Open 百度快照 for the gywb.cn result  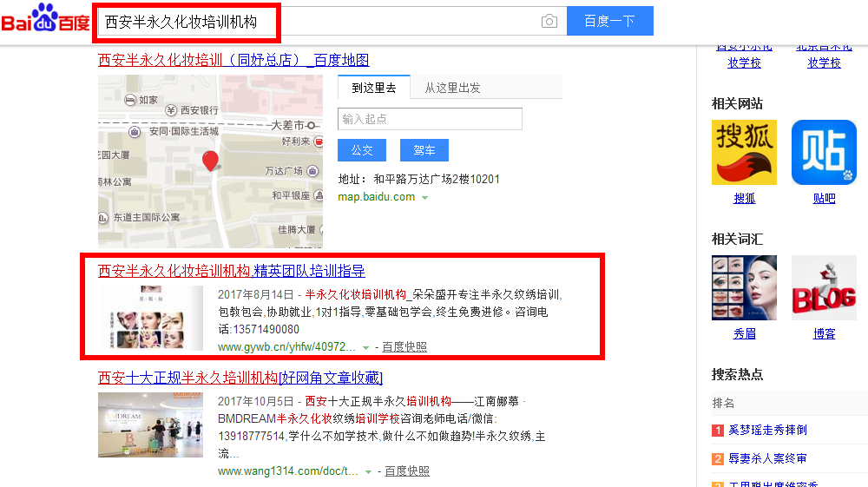[404, 347]
